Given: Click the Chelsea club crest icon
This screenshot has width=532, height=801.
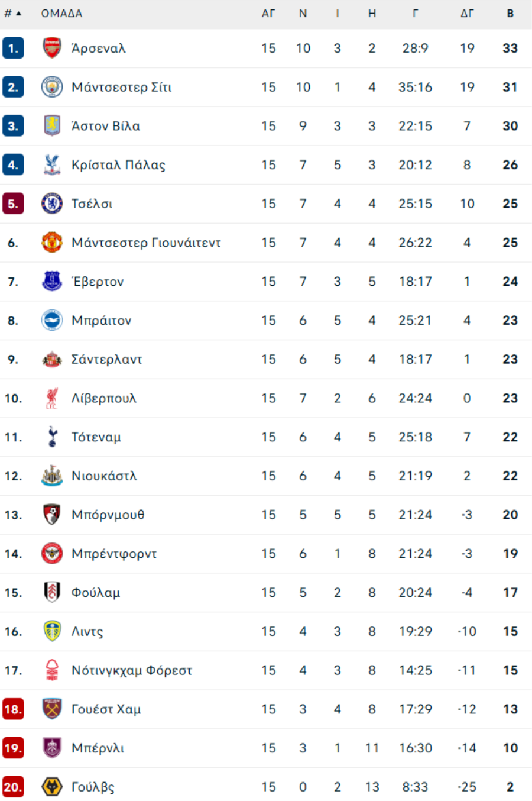Looking at the screenshot, I should coord(52,204).
